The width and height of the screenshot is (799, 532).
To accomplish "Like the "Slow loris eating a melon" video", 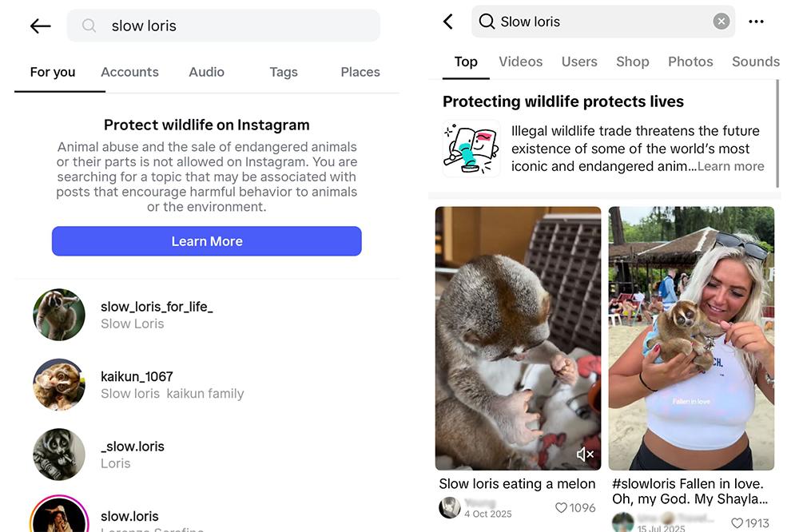I will tap(562, 508).
